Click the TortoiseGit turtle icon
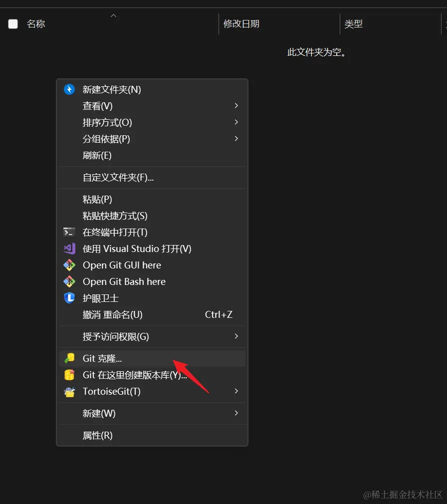This screenshot has width=447, height=504. (x=69, y=392)
